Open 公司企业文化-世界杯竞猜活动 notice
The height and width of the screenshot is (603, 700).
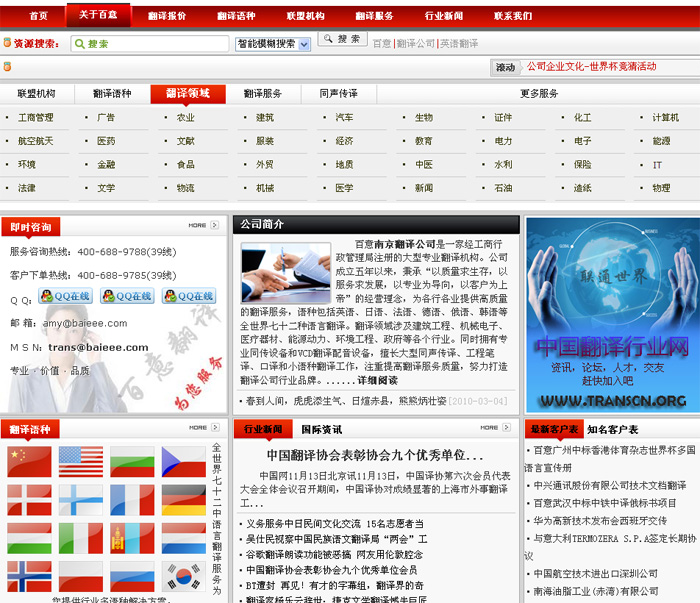[x=591, y=67]
